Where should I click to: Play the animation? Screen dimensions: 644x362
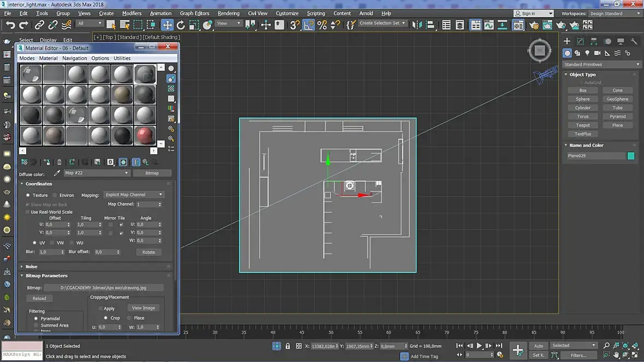[x=479, y=346]
